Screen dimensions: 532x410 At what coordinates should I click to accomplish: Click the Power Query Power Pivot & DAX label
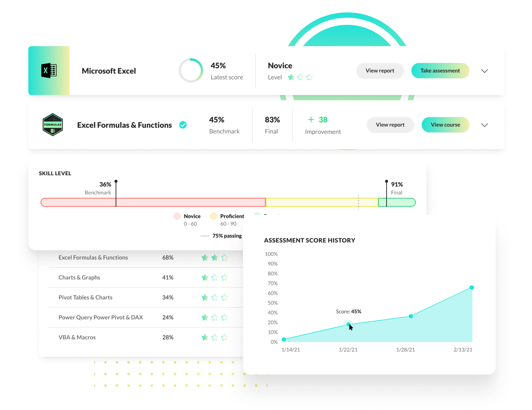coord(101,317)
